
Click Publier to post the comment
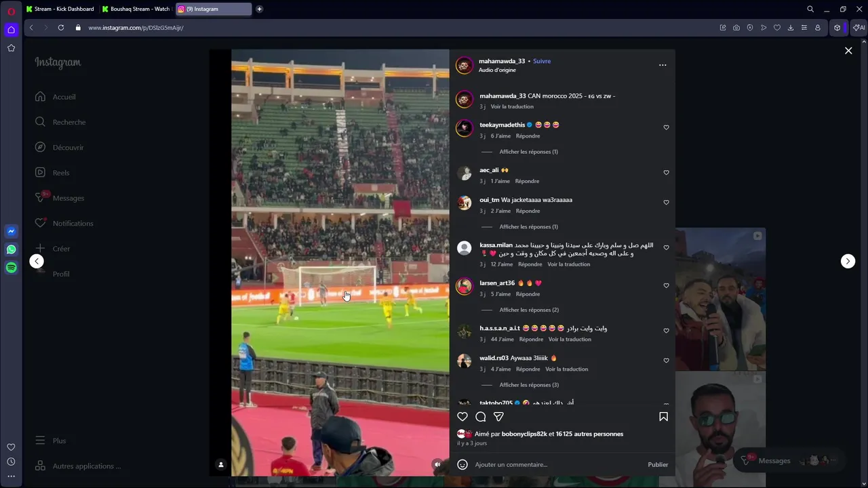[658, 464]
